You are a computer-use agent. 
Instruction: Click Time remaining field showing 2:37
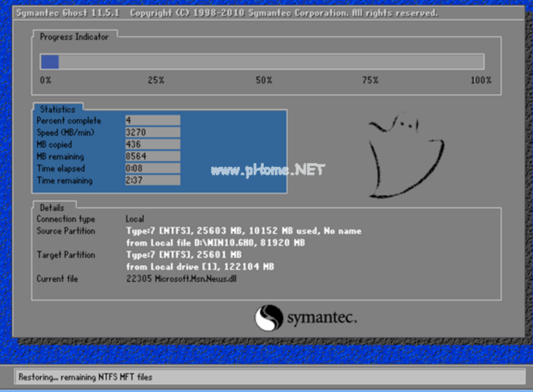click(153, 180)
